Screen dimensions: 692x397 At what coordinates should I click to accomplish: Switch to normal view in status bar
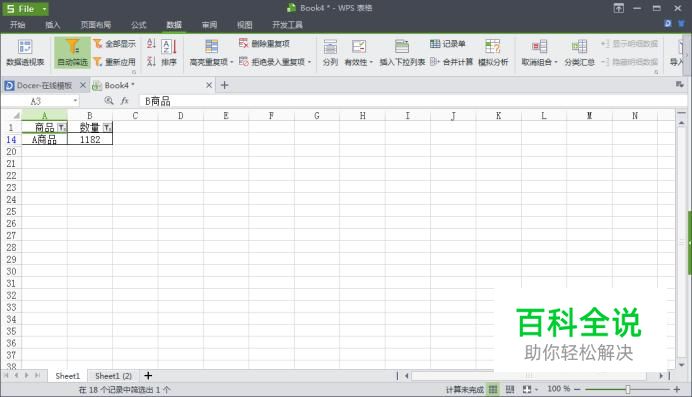point(493,389)
